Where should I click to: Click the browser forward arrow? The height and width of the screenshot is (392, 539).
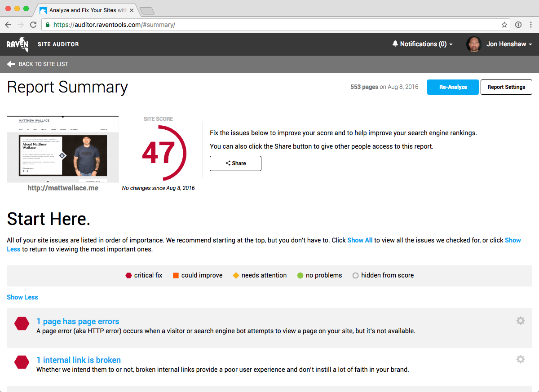[21, 25]
